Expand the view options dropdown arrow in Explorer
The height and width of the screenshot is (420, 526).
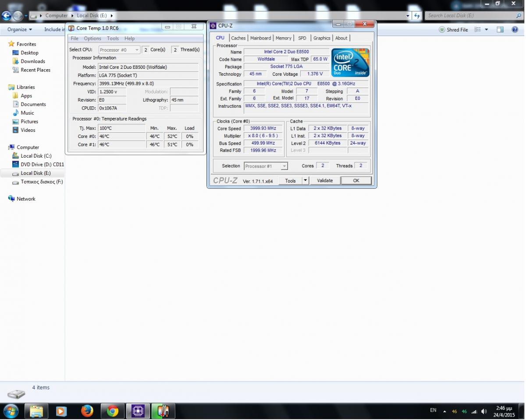[x=487, y=29]
